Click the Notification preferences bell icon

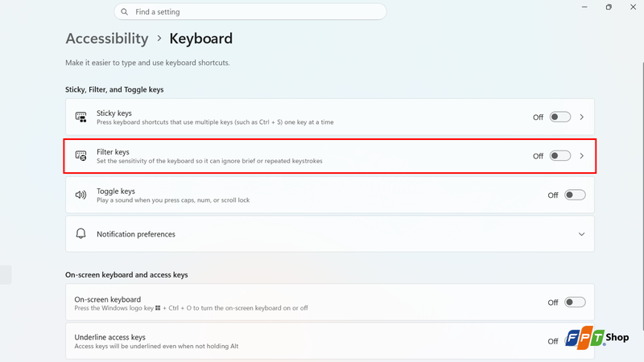(81, 233)
